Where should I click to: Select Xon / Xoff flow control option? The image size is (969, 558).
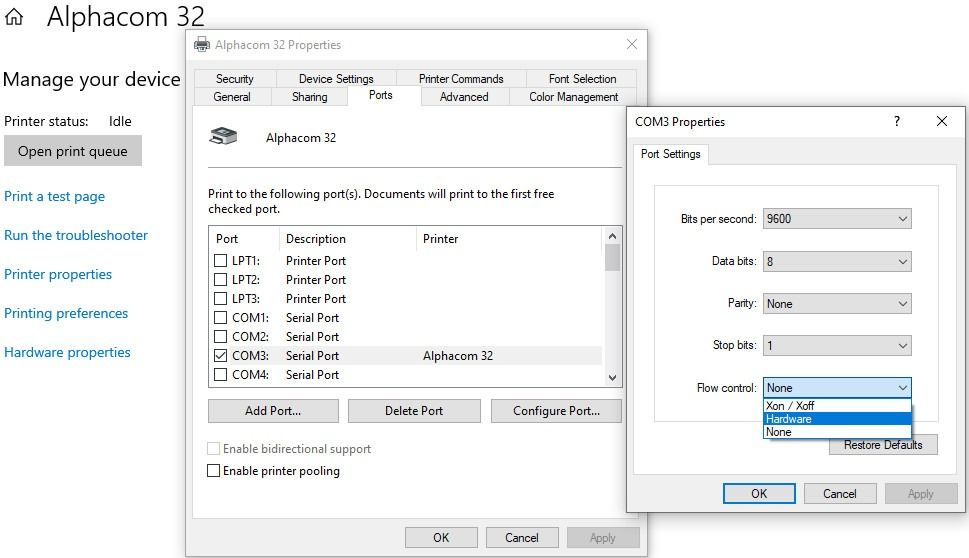point(837,405)
